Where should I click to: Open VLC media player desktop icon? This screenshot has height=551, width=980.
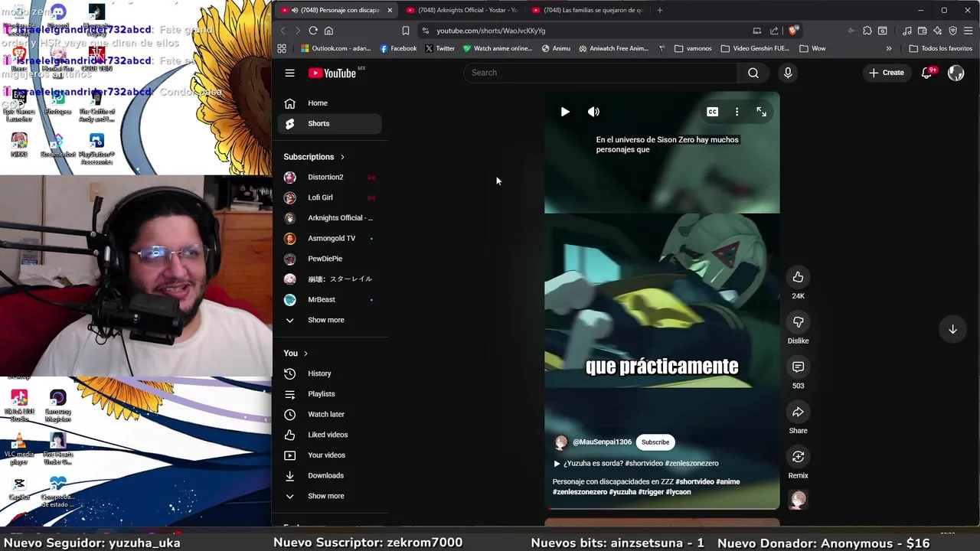click(x=19, y=448)
